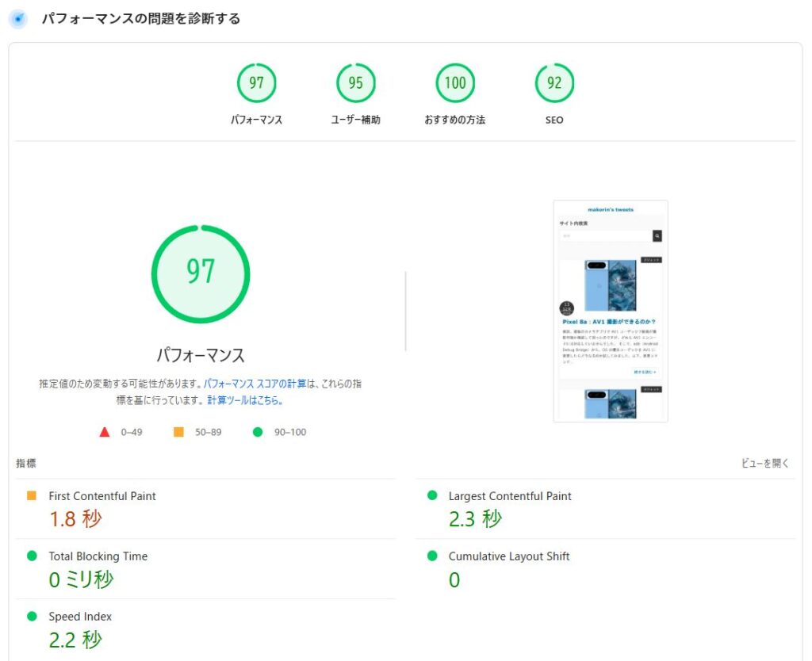Expand metrics with ビューを開く

coord(765,464)
